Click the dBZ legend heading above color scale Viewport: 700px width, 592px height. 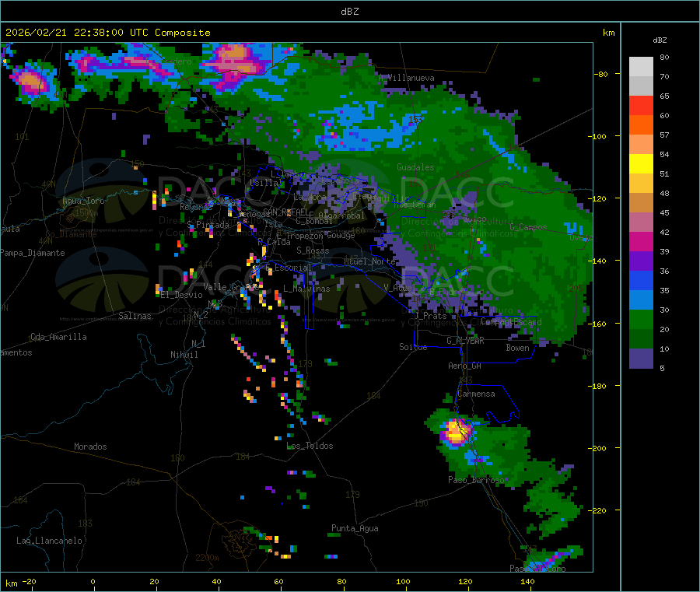point(660,40)
